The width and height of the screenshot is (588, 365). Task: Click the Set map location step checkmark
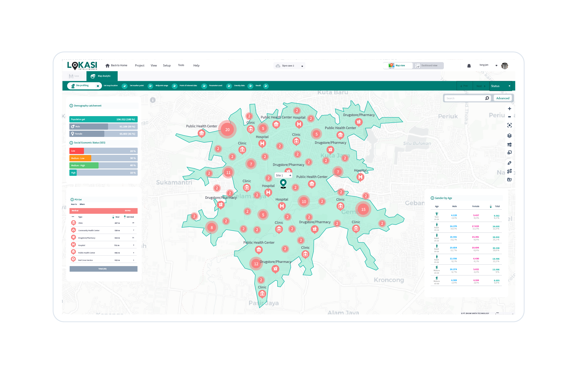click(125, 86)
